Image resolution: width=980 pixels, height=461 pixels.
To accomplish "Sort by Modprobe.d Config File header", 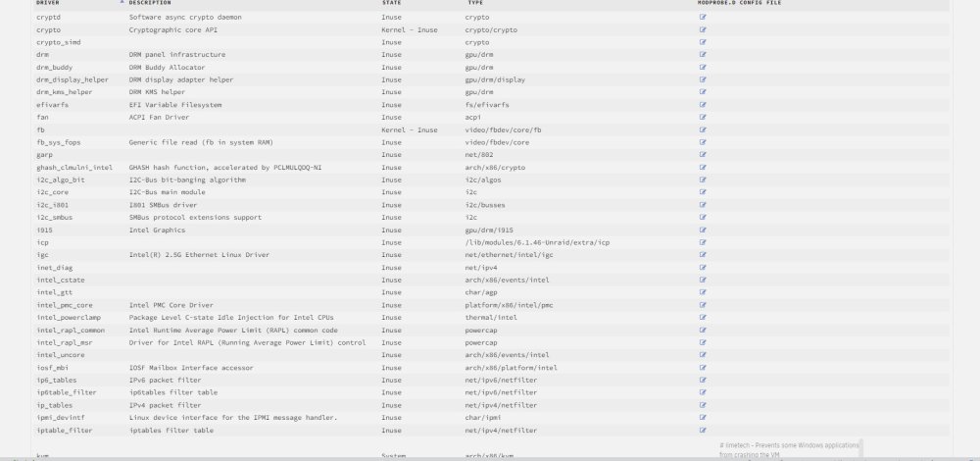I will click(739, 3).
